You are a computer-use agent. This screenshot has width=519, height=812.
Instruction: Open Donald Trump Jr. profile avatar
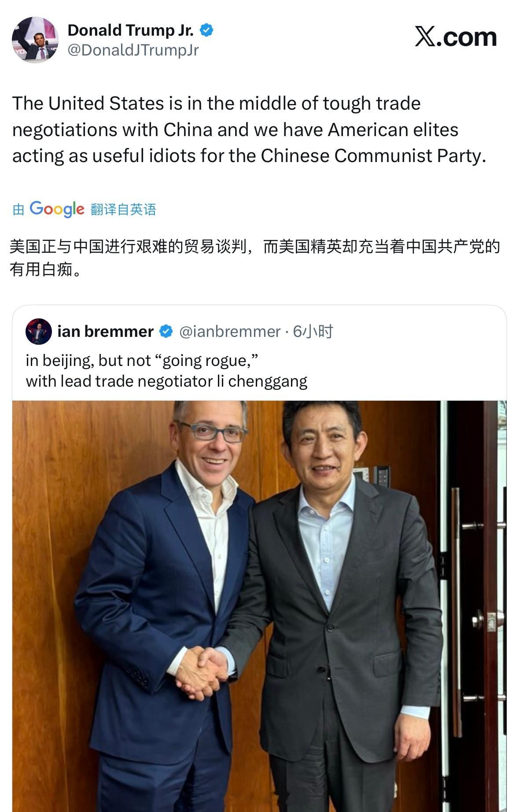pos(35,40)
